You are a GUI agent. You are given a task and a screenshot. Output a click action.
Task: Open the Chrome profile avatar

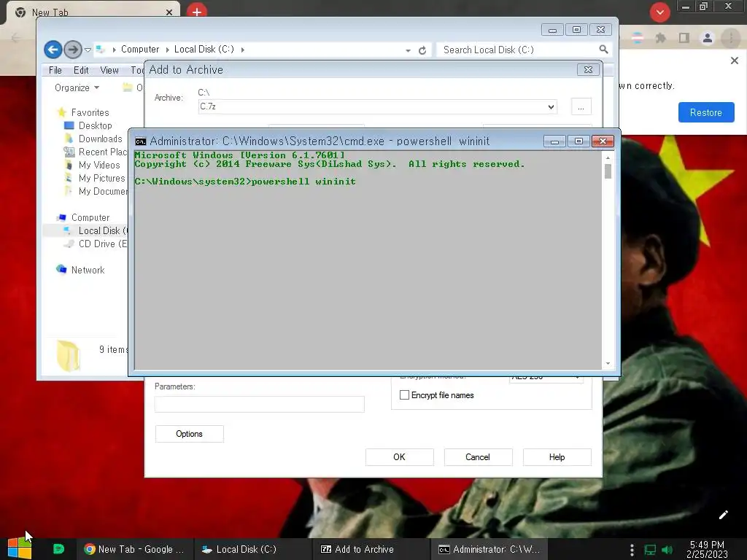pyautogui.click(x=708, y=38)
